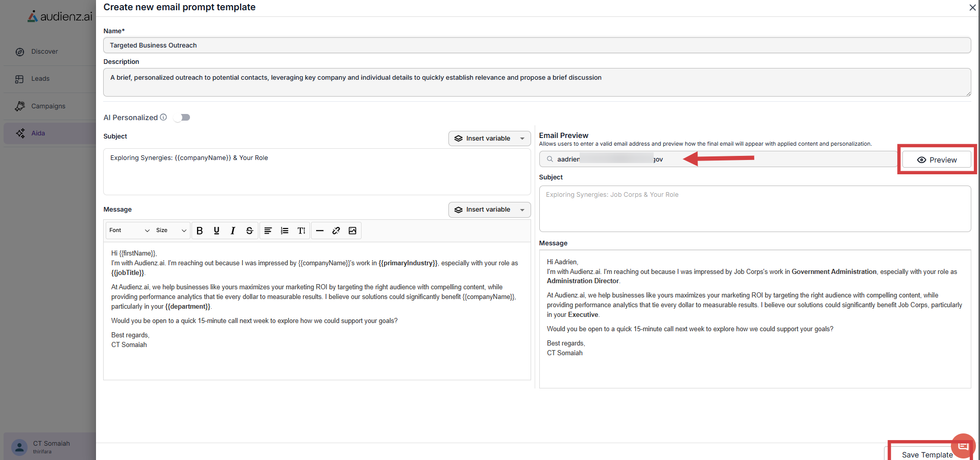The width and height of the screenshot is (980, 460).
Task: Click the clear text formatting icon
Action: coord(301,231)
